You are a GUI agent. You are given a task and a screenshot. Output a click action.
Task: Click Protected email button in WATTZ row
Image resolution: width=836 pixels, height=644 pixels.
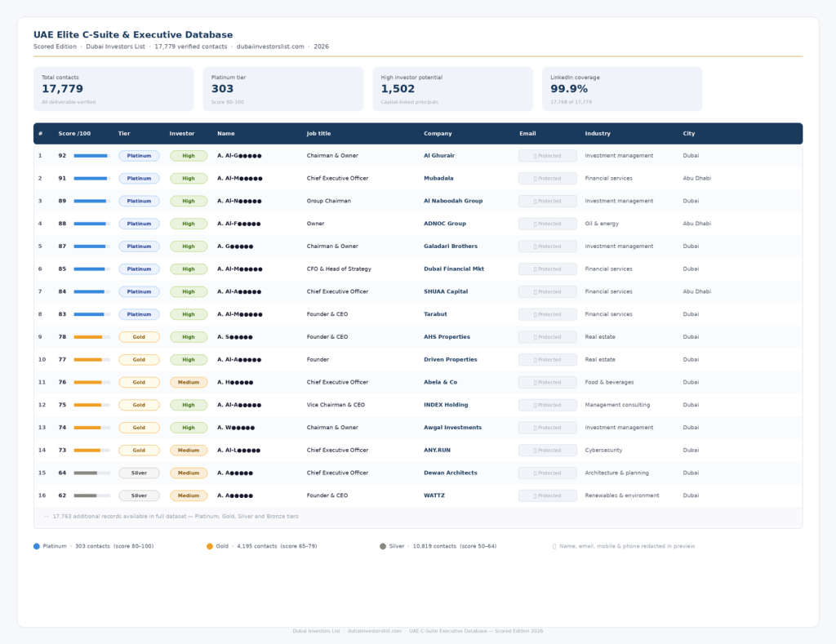[x=548, y=495]
